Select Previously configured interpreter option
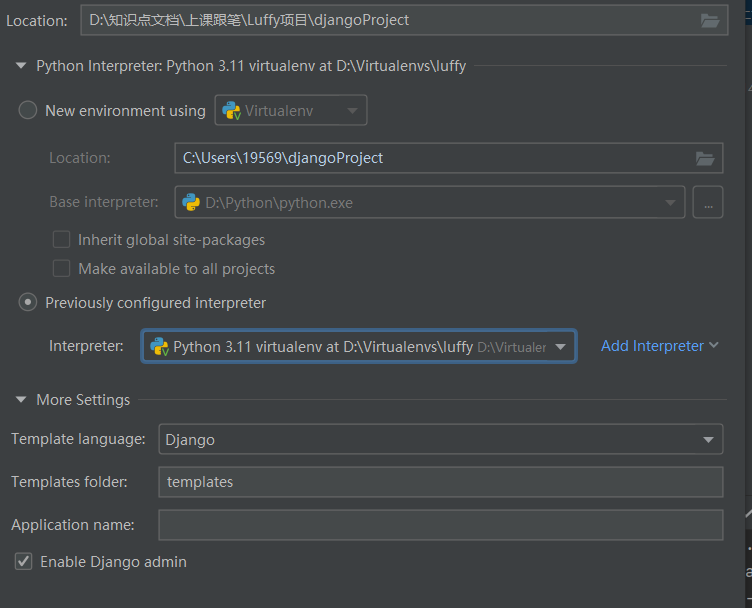 tap(28, 302)
